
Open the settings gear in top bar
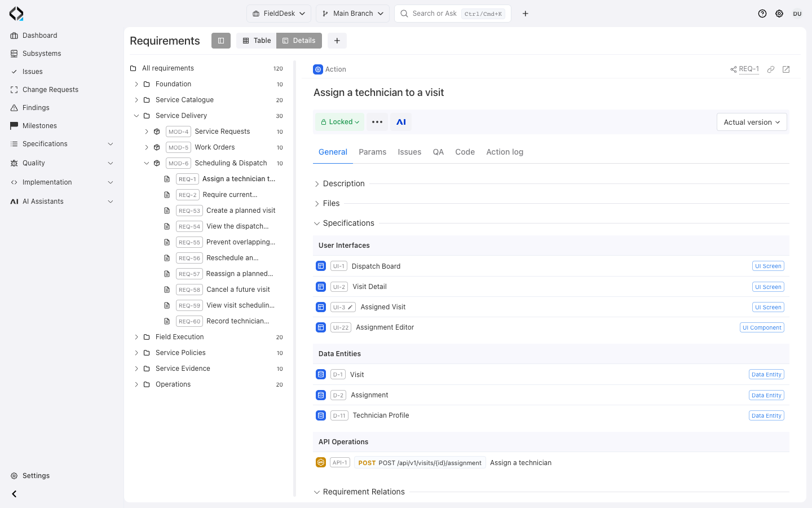pyautogui.click(x=779, y=14)
